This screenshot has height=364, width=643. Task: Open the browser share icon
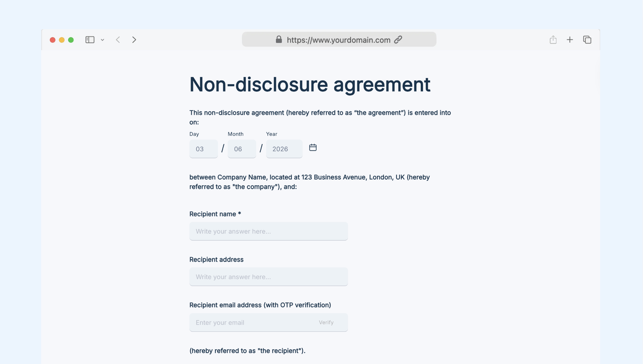click(553, 39)
